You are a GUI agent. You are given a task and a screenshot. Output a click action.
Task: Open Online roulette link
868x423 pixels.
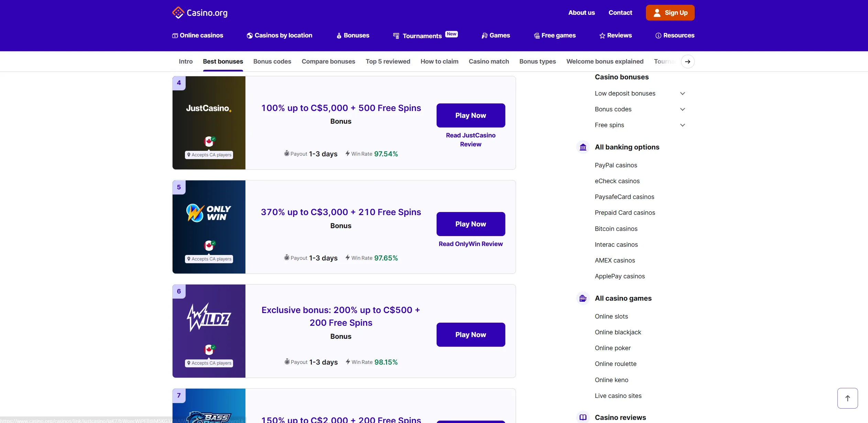tap(615, 364)
